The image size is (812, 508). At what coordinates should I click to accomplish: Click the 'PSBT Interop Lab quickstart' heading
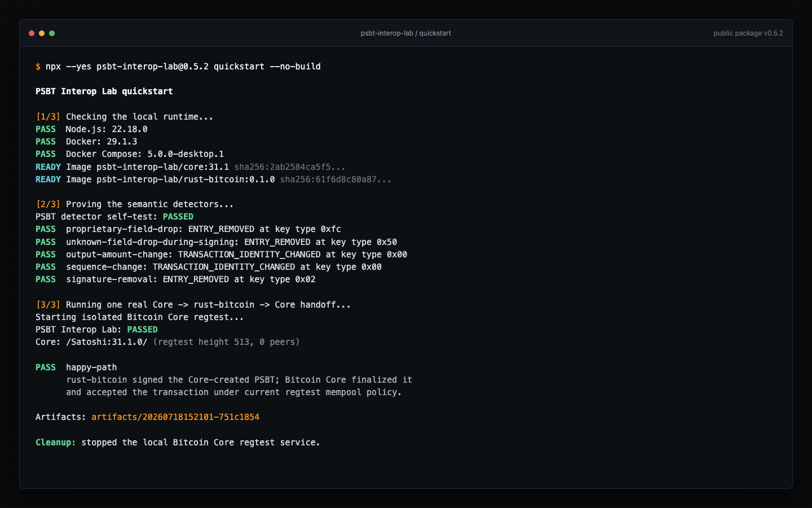(104, 91)
